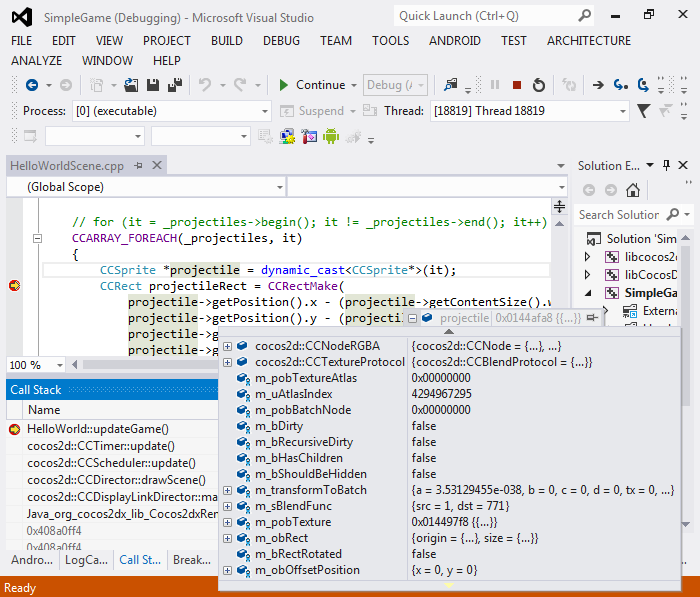The width and height of the screenshot is (700, 597).
Task: Open the zoom 100 % dropdown
Action: click(x=60, y=365)
